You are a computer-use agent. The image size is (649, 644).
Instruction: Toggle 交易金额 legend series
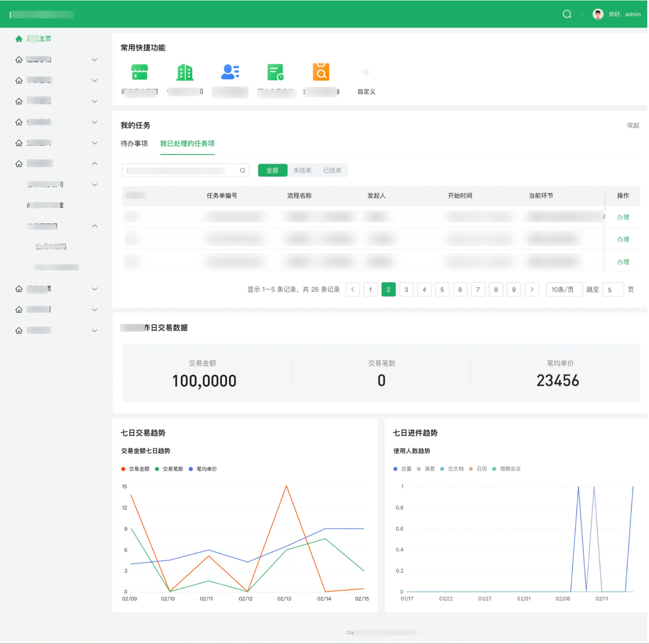(x=136, y=469)
